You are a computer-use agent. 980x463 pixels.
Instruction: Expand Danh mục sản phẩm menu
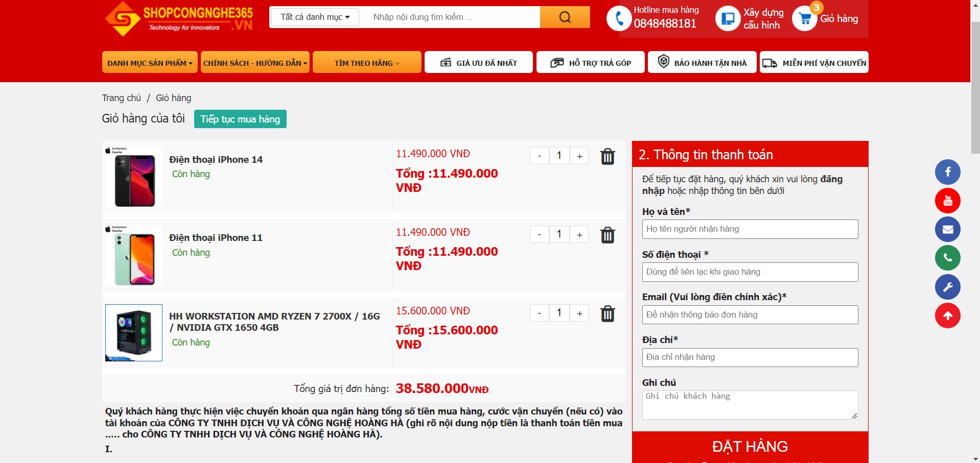(x=150, y=62)
